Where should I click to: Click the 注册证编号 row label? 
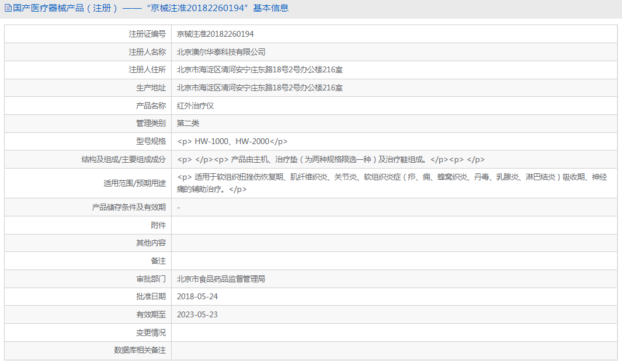click(x=147, y=34)
